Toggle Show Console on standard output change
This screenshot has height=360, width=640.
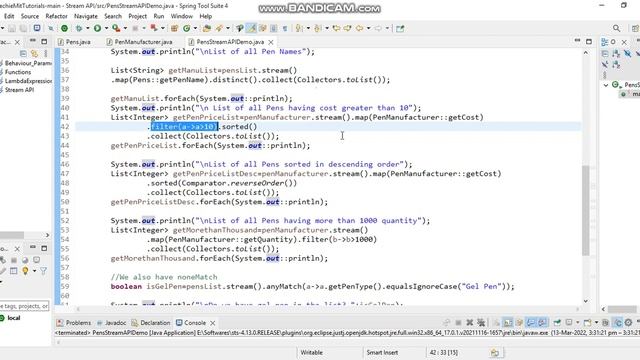pos(530,322)
